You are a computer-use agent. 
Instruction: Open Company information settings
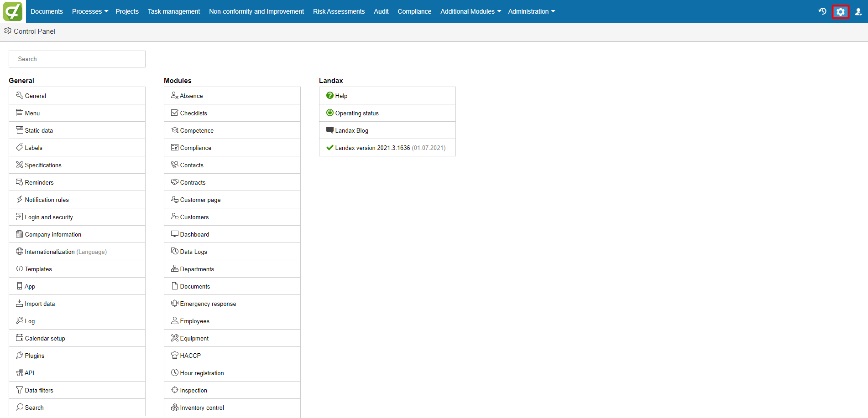click(53, 235)
